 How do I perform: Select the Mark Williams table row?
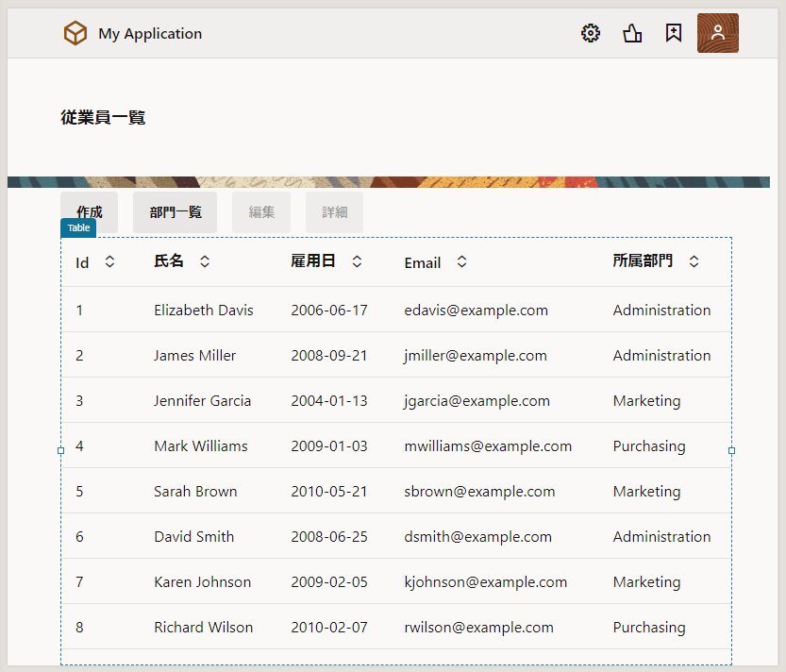click(x=201, y=446)
